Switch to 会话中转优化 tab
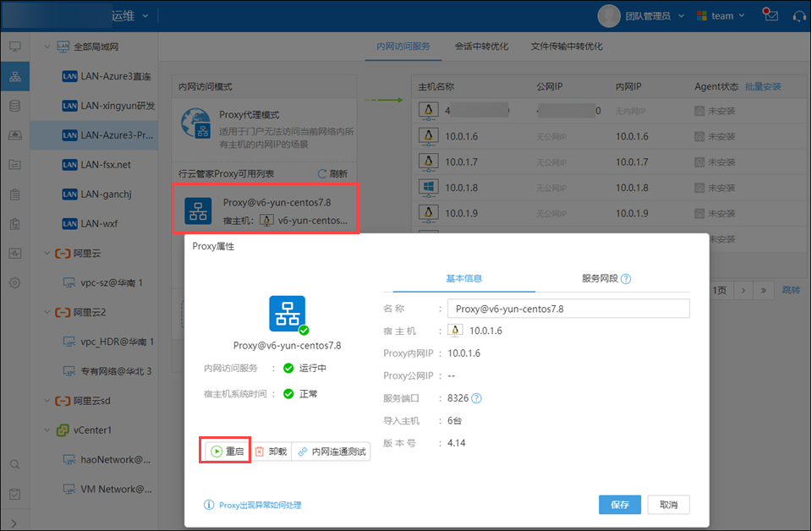The height and width of the screenshot is (531, 812). click(481, 46)
